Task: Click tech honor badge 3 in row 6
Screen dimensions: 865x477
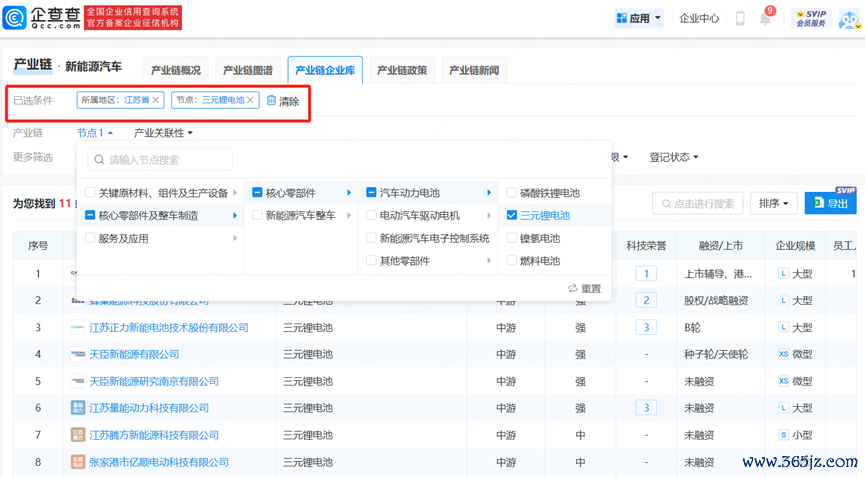Action: 646,408
